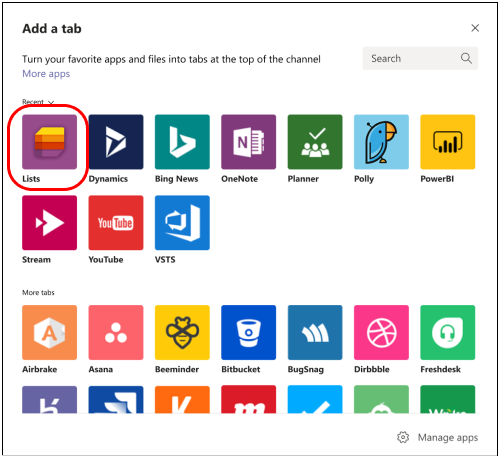Add the Polly parrot app
Viewport: 500px width, 456px height.
pyautogui.click(x=381, y=142)
